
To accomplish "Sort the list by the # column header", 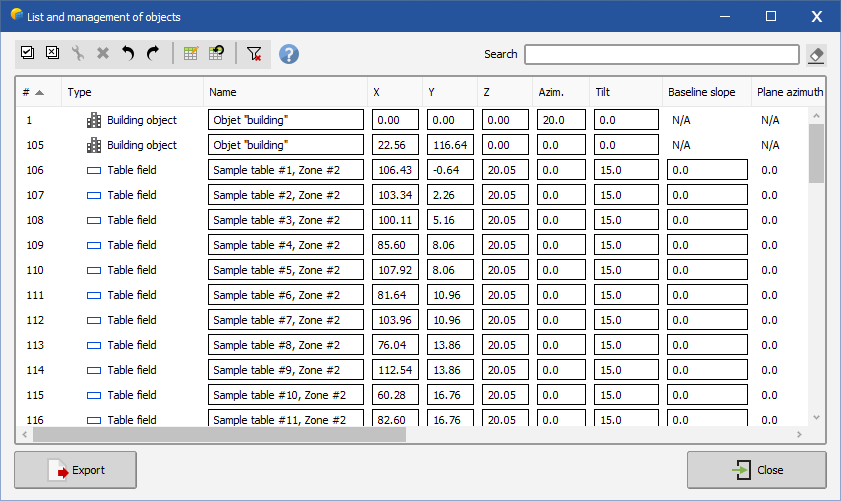I will [34, 92].
